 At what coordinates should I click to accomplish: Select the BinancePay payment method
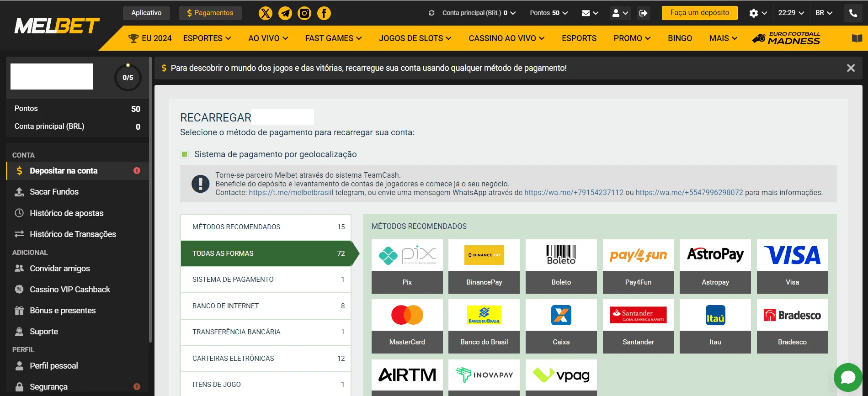tap(484, 266)
